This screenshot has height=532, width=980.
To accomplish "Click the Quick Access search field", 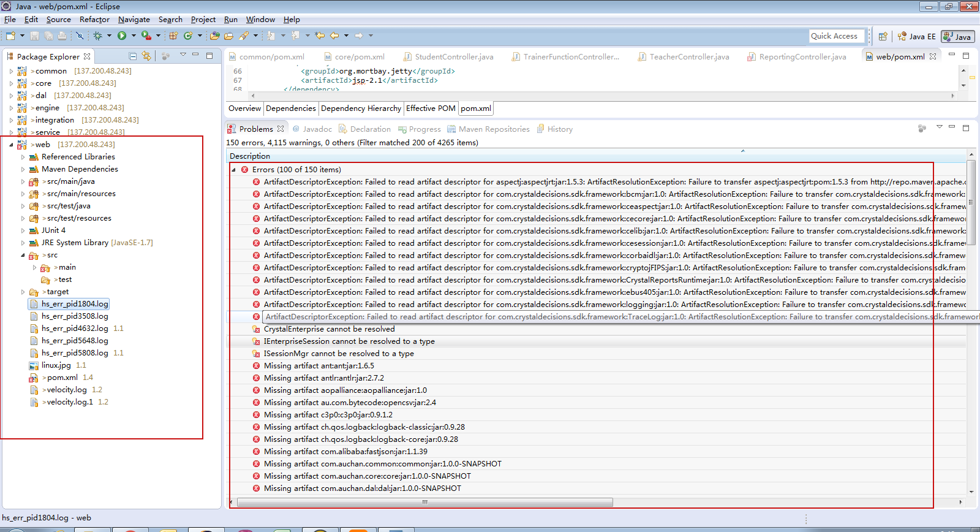I will 837,36.
